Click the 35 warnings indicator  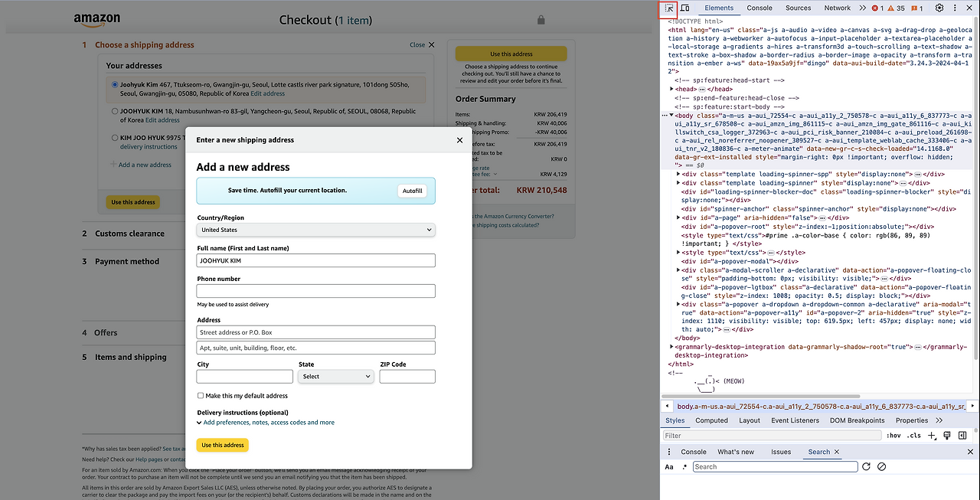[x=896, y=8]
